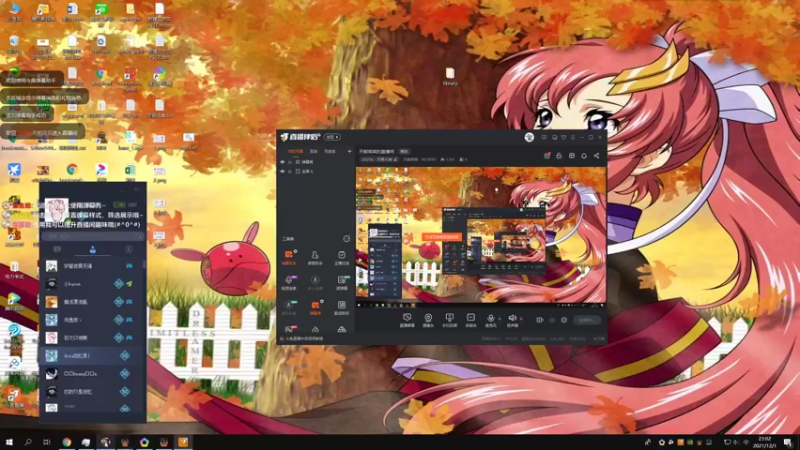Screen dimensions: 800x450
Task: Click the microphone icon in streaming toolbar
Action: pos(490,320)
